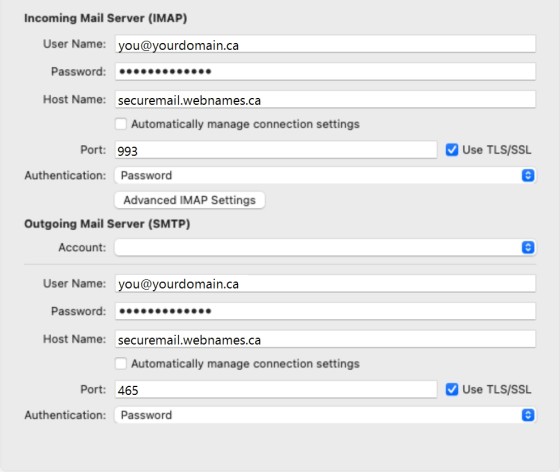Image resolution: width=560 pixels, height=472 pixels.
Task: Click the outgoing Port field showing 465
Action: (x=276, y=390)
